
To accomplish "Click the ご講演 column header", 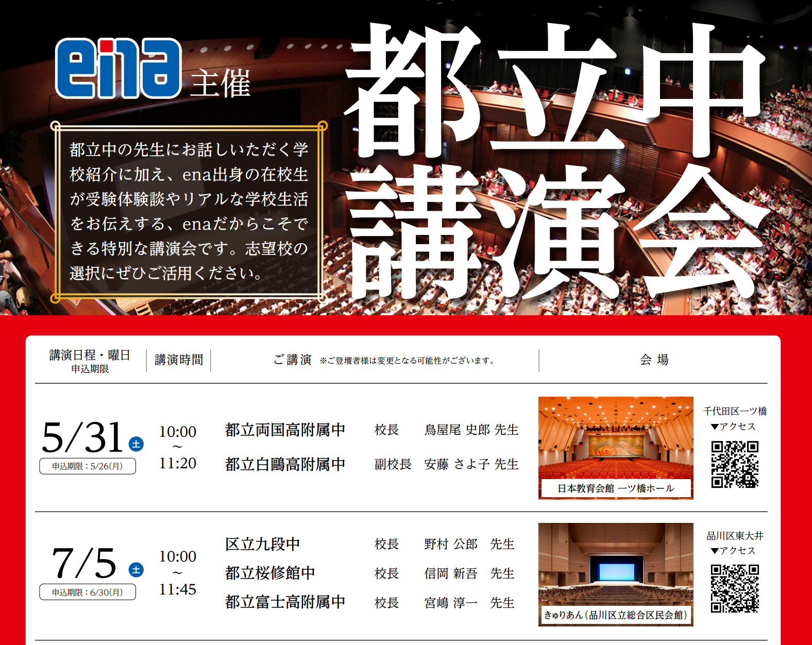I will tap(292, 360).
